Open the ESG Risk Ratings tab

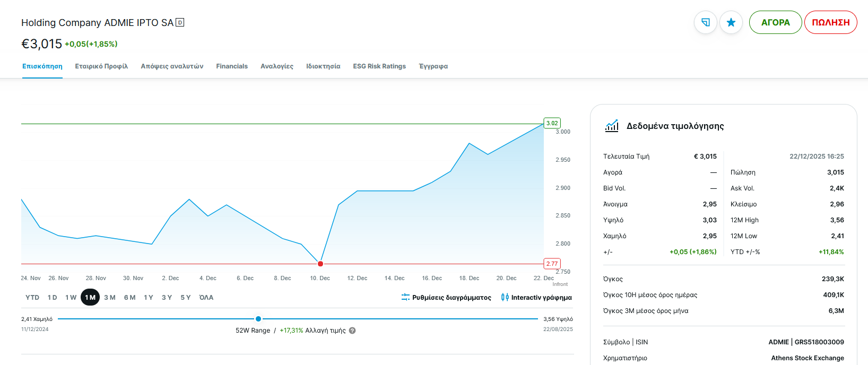(379, 66)
